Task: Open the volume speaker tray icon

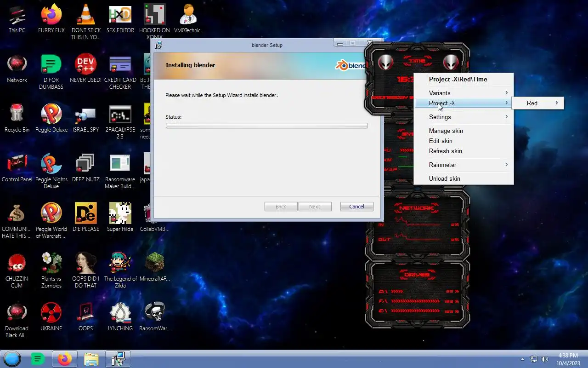Action: 545,359
